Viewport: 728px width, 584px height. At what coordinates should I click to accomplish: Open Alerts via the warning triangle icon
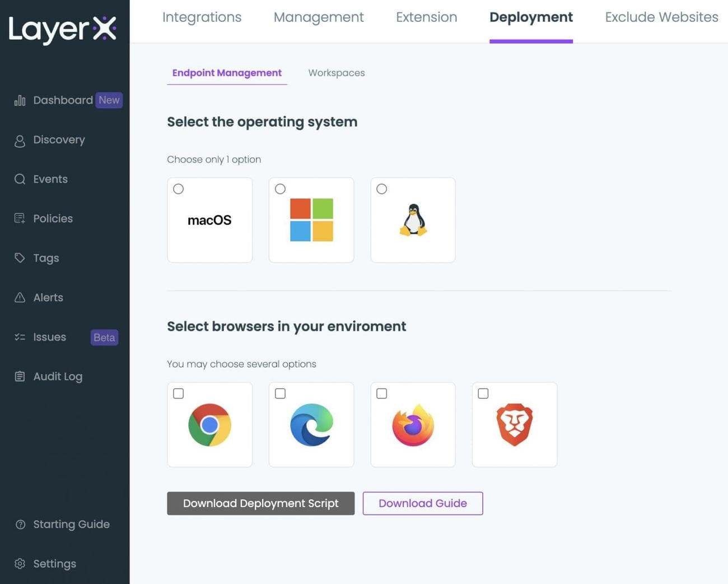click(x=20, y=298)
